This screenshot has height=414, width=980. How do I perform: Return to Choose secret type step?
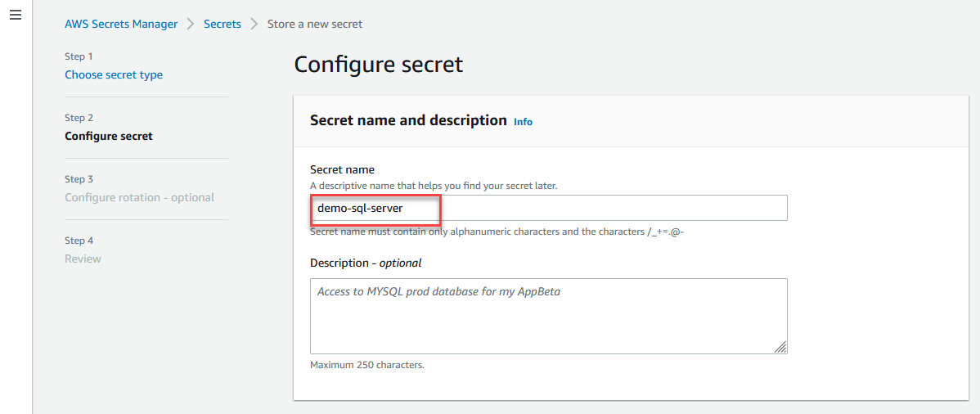[x=114, y=75]
